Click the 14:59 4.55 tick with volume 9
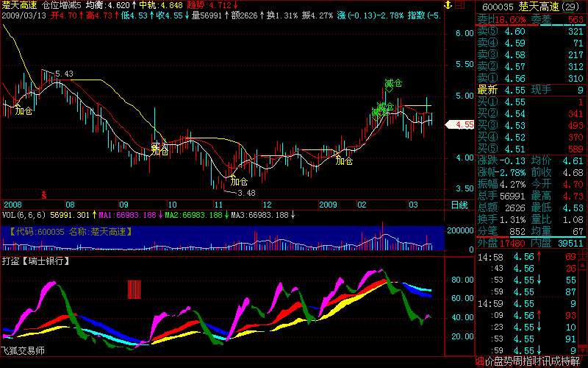 click(x=527, y=303)
